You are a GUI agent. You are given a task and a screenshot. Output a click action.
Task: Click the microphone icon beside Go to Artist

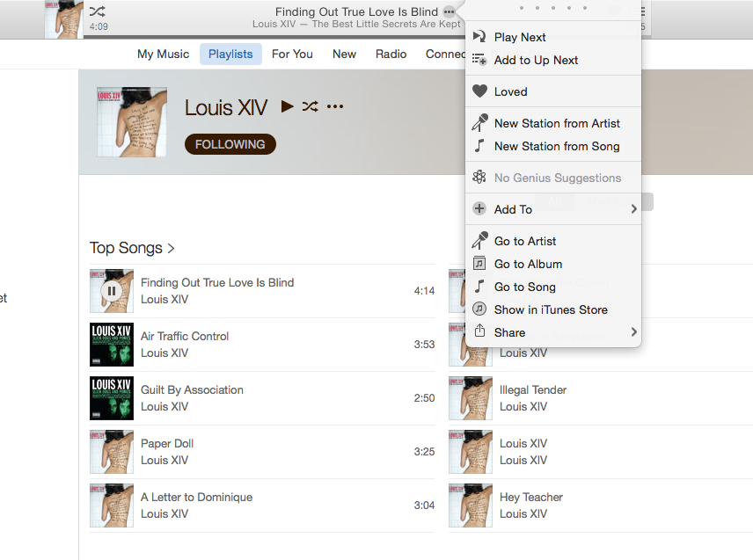pyautogui.click(x=479, y=240)
